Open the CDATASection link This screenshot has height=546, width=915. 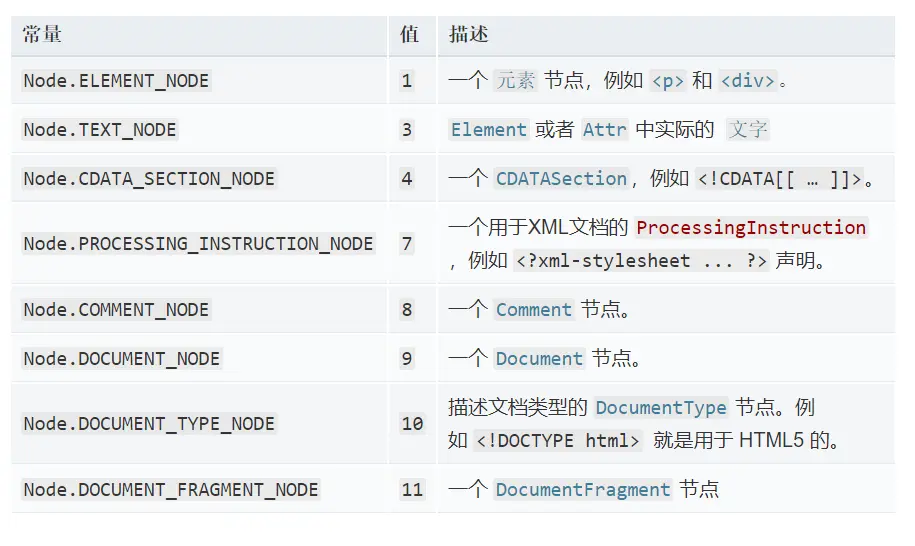[561, 178]
